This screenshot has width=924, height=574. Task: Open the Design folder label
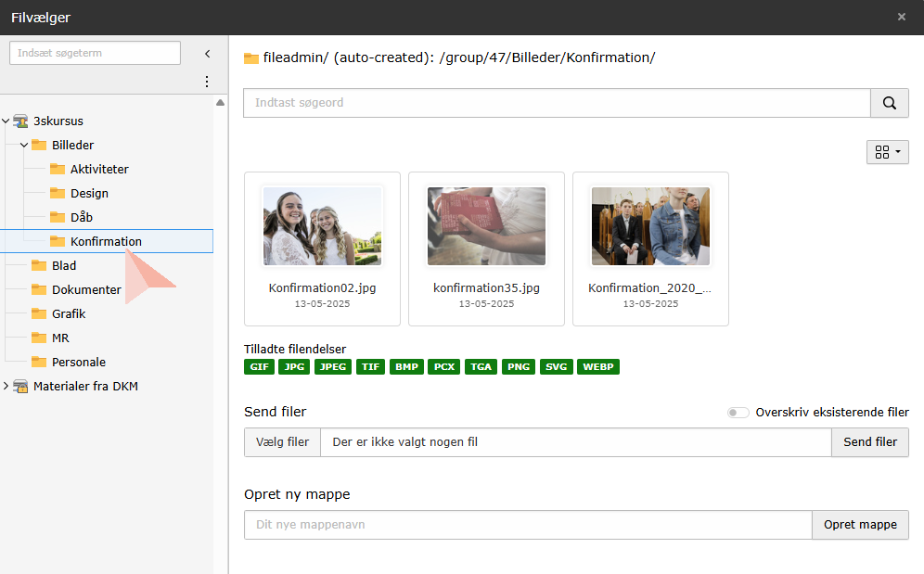pos(90,193)
